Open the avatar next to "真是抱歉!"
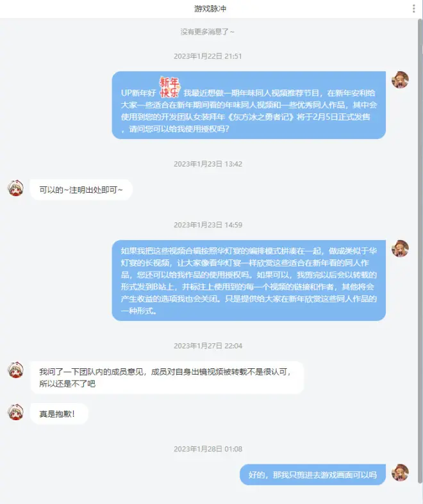Viewport: 423px width, 504px height. point(15,412)
